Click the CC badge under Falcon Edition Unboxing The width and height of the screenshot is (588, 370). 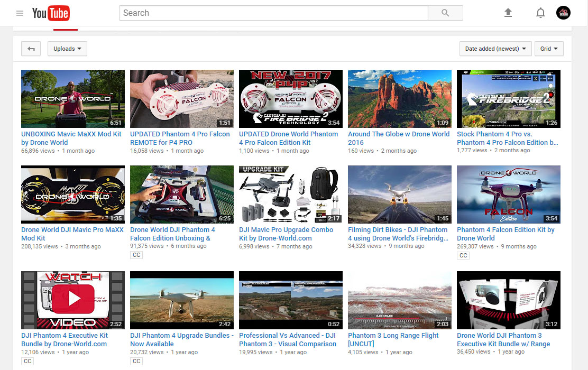click(x=136, y=255)
